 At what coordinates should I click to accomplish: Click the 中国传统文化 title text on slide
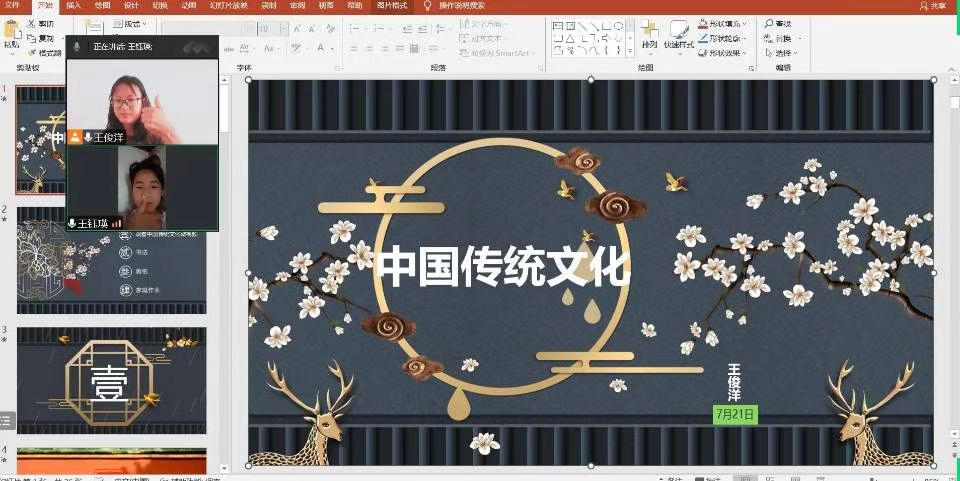click(x=503, y=266)
